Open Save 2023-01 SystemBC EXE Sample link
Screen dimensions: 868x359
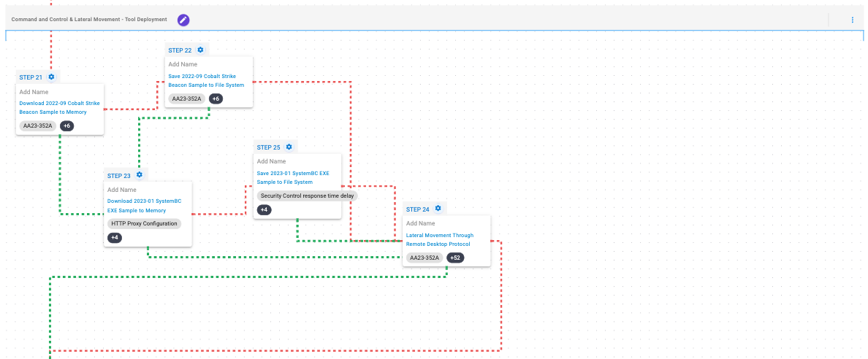293,177
